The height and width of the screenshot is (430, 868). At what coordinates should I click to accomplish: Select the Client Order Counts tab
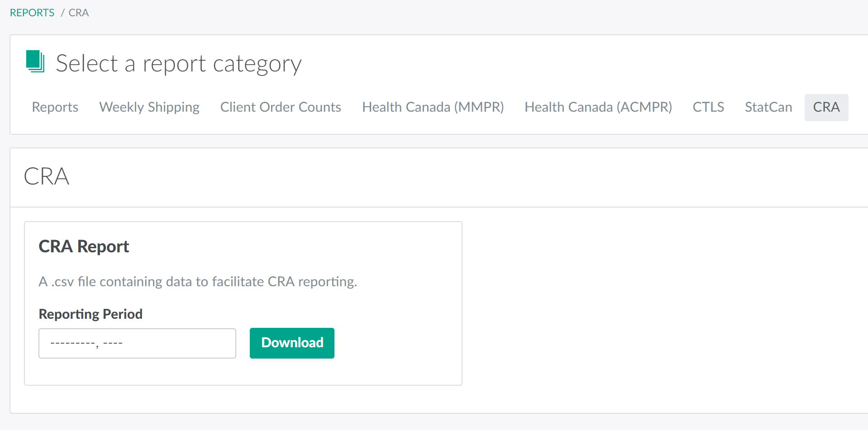[x=280, y=107]
